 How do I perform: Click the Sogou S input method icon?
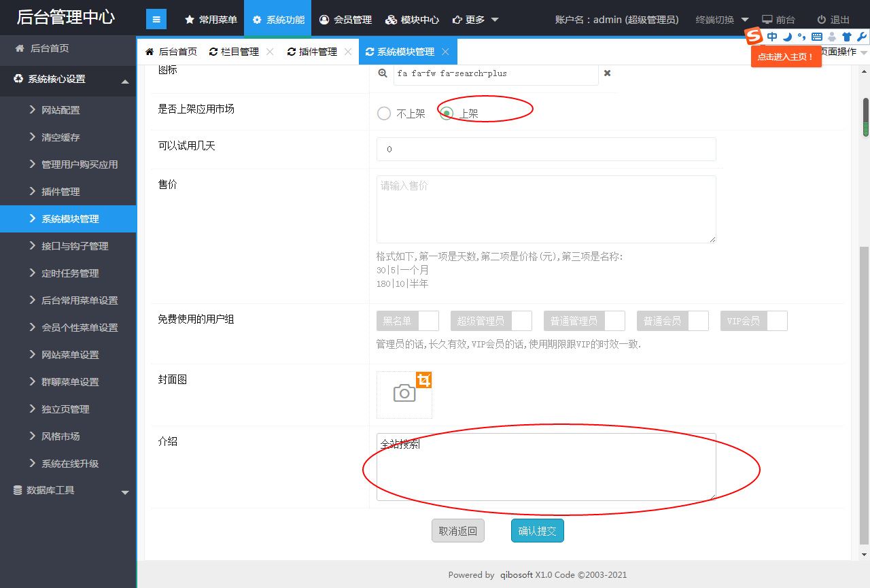754,36
